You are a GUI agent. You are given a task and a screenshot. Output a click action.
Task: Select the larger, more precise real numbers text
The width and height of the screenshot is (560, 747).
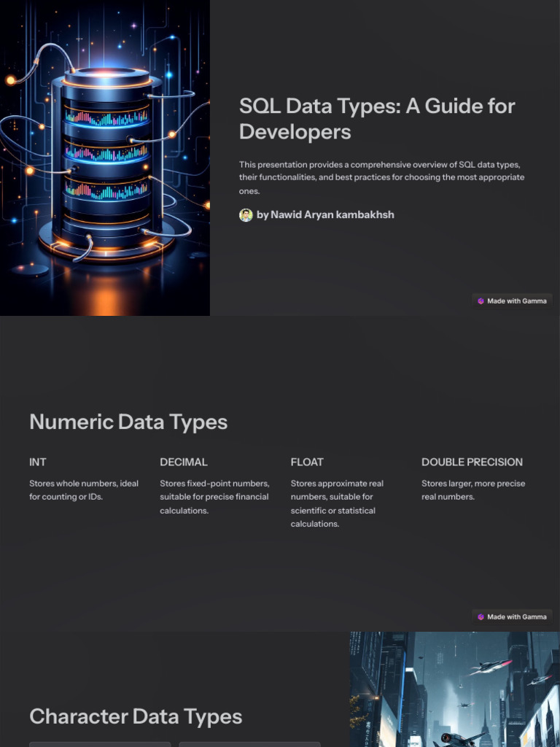(x=473, y=490)
